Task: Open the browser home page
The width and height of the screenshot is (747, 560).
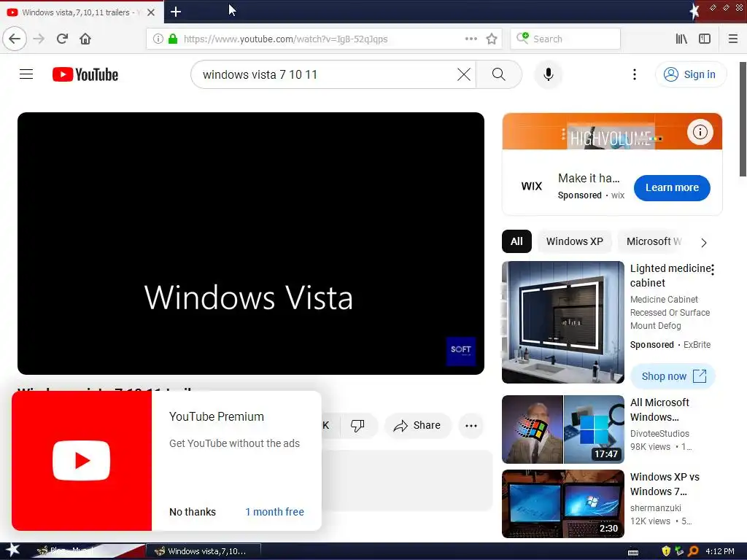Action: pos(85,39)
